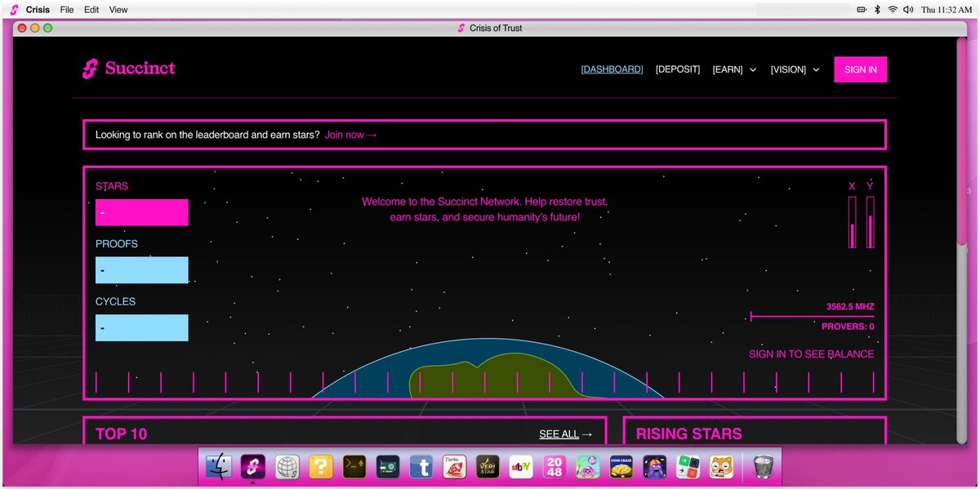
Task: Click the page vertical scrollbar thumb
Action: [961, 141]
